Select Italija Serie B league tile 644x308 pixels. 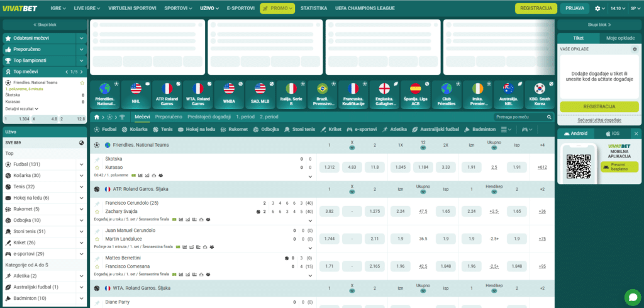click(291, 94)
